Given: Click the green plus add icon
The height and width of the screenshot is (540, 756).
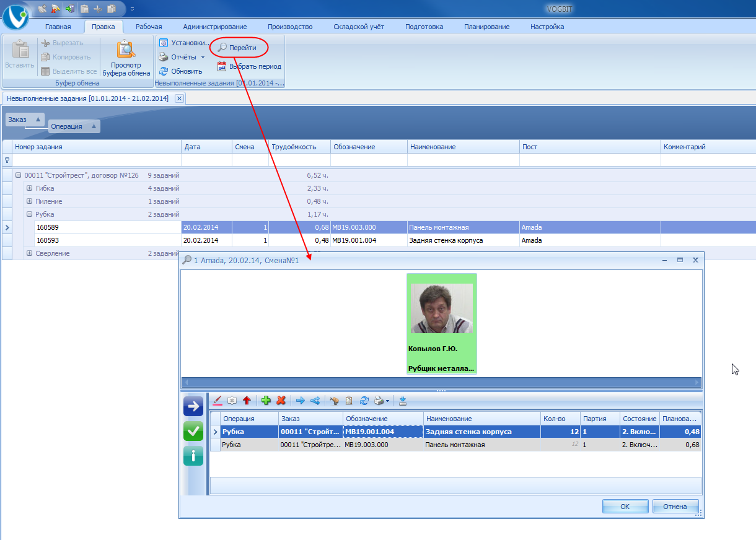Looking at the screenshot, I should 266,401.
